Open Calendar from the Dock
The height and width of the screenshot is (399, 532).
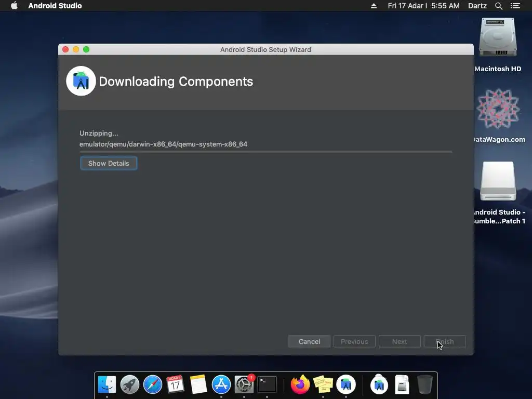coord(176,385)
